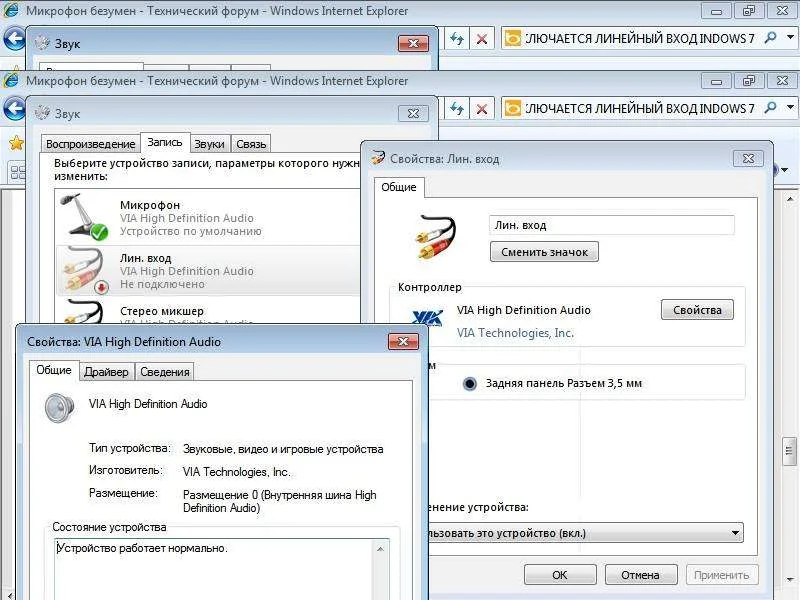
Task: Select the Микрофон recording device
Action: click(x=208, y=218)
